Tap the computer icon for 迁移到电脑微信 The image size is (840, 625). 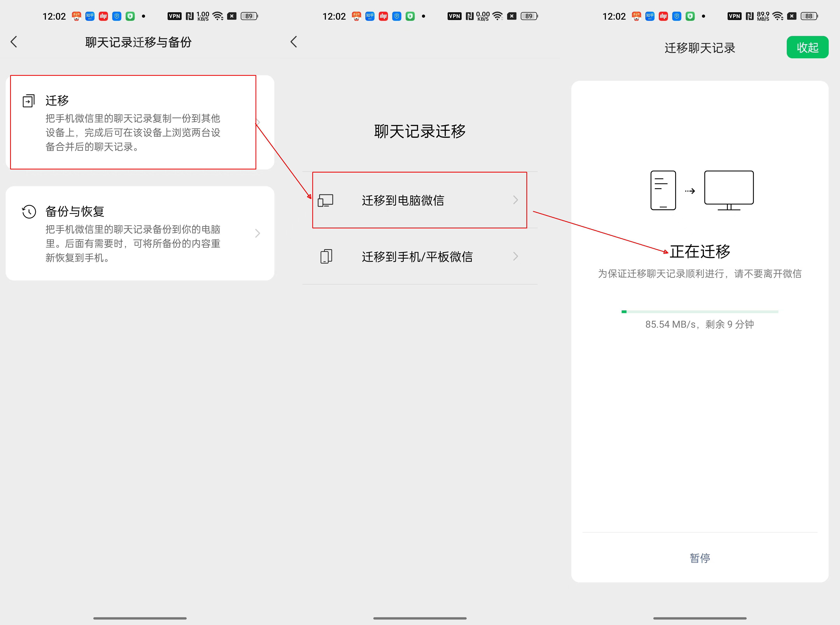(325, 200)
